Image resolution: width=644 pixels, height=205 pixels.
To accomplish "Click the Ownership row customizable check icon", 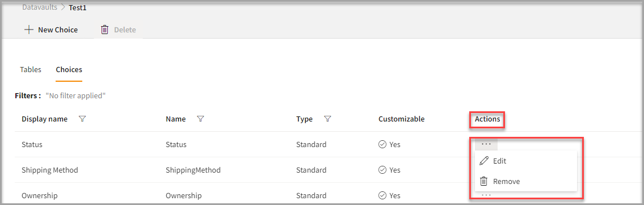I will pos(382,195).
